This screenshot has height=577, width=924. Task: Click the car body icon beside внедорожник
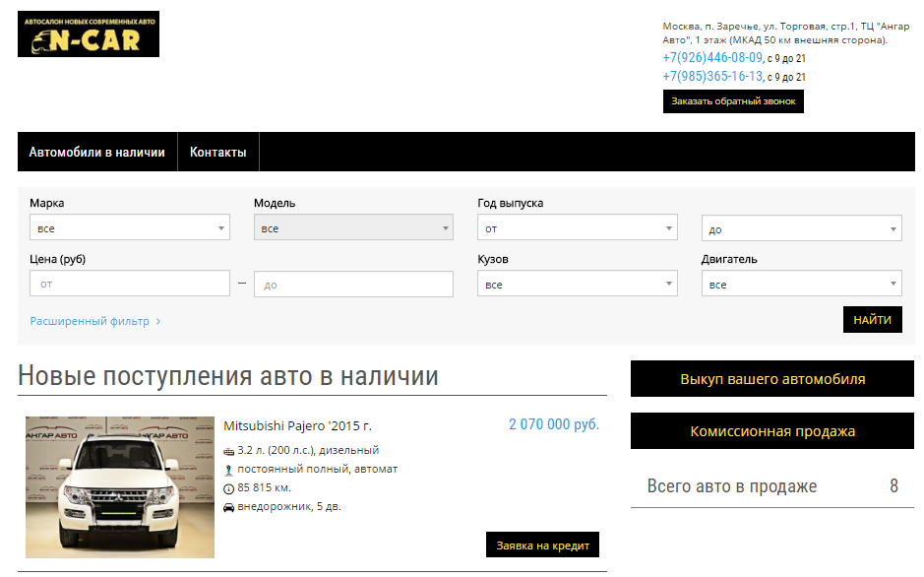pyautogui.click(x=228, y=507)
